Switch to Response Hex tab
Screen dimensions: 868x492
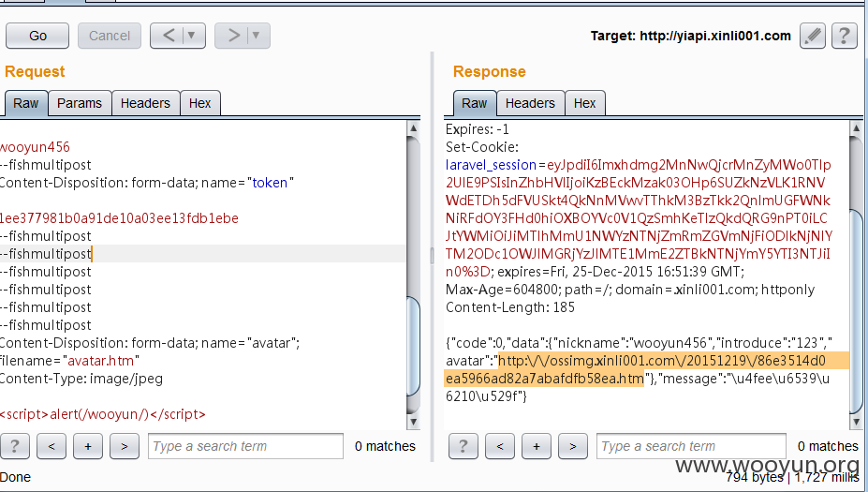tap(584, 103)
